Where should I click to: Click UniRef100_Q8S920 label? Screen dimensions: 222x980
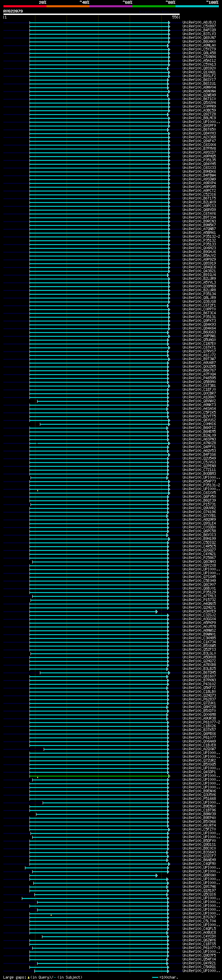click(199, 68)
